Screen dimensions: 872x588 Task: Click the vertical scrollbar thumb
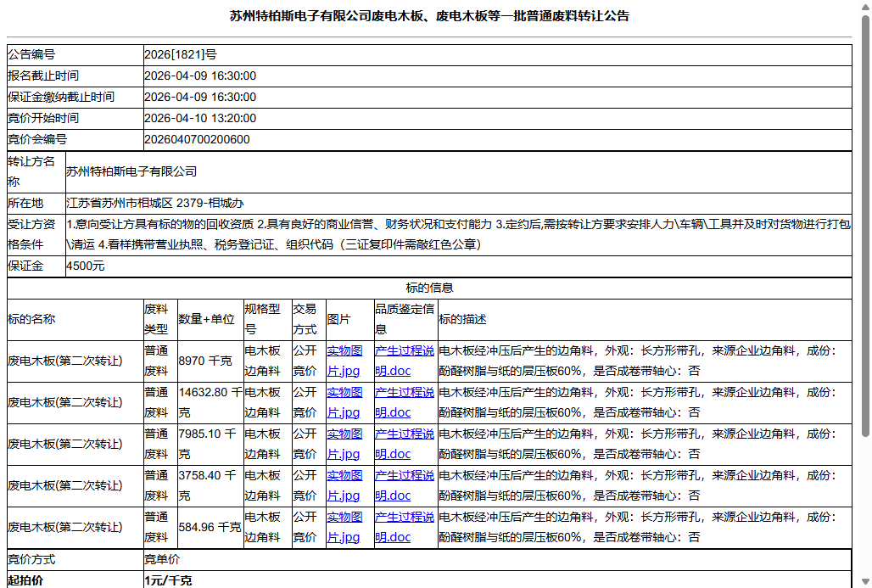coord(865,226)
